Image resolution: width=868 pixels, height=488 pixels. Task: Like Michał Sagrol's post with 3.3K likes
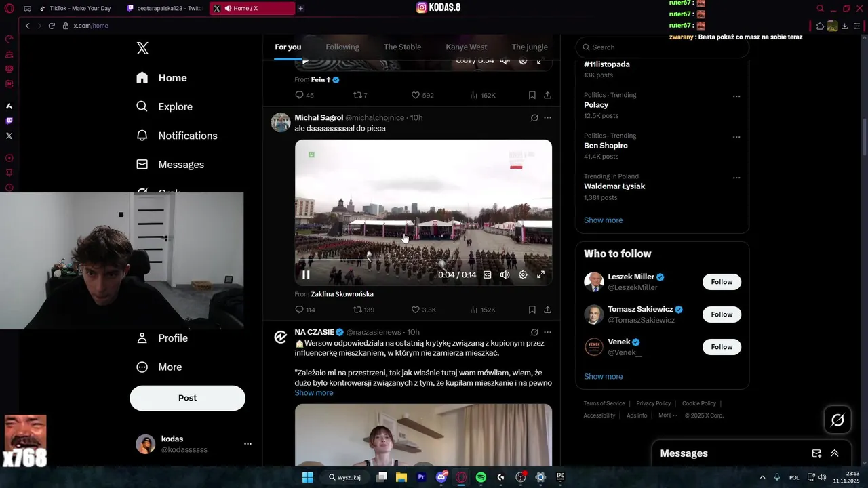point(423,310)
